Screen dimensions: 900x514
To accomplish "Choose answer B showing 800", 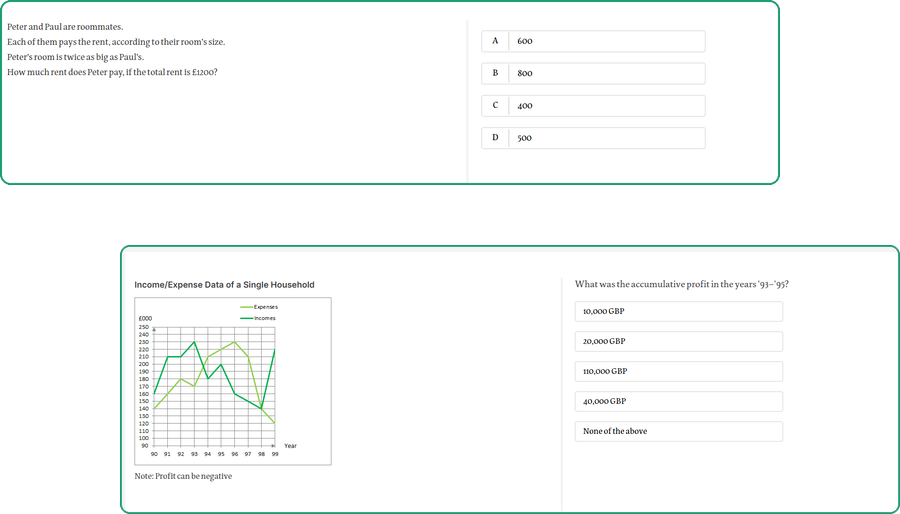I will (x=593, y=73).
